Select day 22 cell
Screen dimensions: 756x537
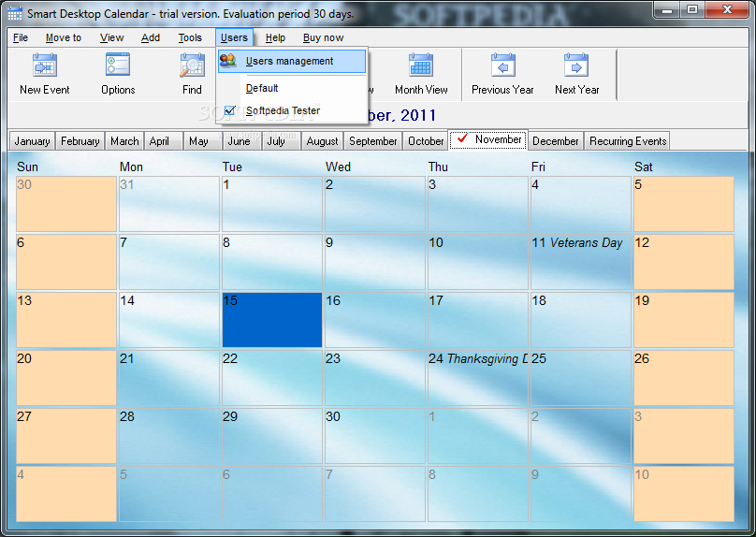click(272, 378)
